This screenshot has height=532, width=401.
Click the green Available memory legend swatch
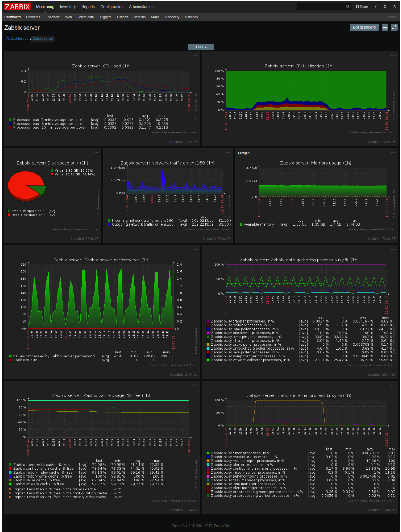pos(241,224)
